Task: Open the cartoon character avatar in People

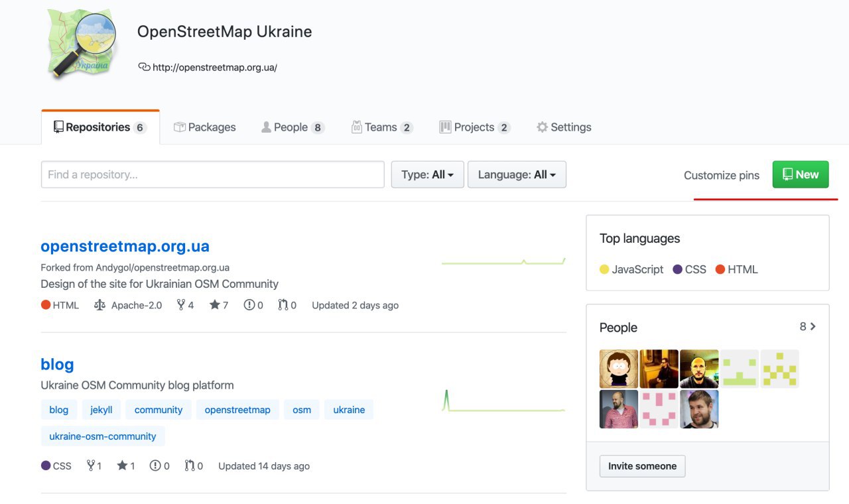Action: [x=619, y=369]
